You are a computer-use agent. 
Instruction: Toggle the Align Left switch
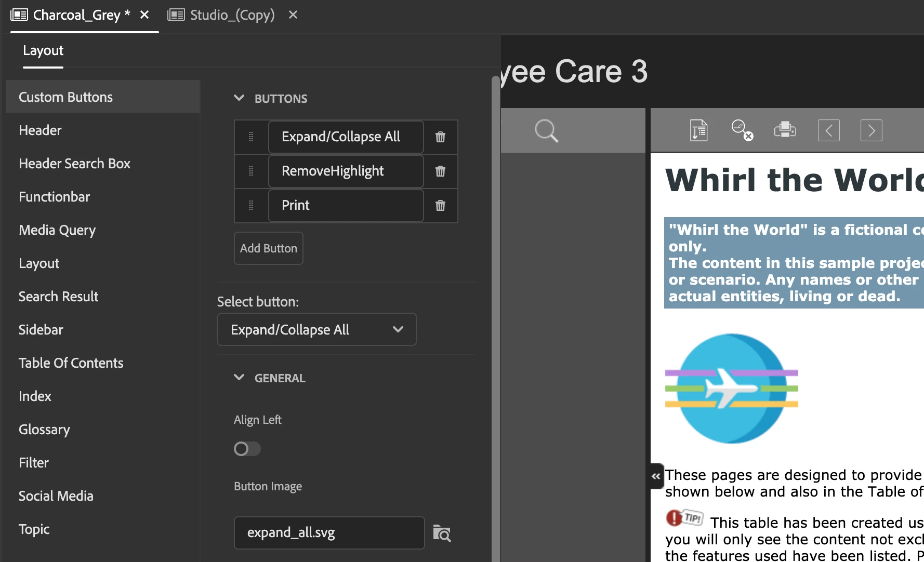247,449
